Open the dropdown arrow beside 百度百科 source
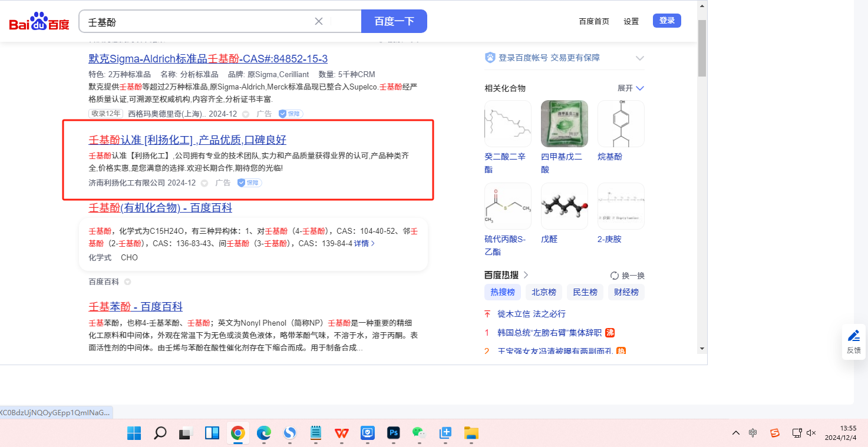 tap(127, 282)
